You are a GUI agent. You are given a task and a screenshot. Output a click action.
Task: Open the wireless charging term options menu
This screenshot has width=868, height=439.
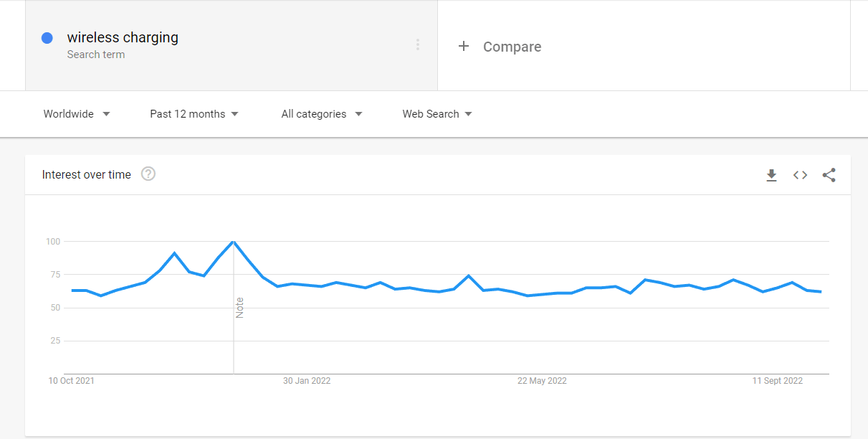417,44
